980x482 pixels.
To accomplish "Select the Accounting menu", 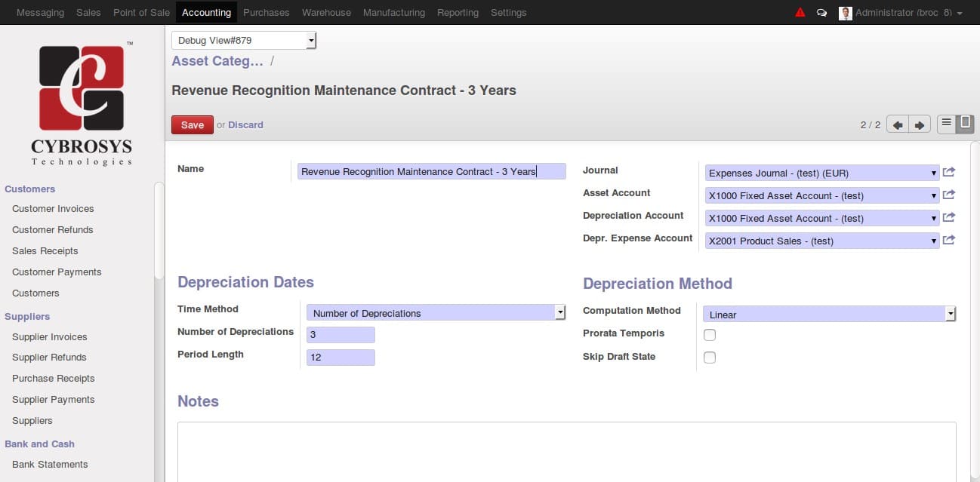I will coord(206,13).
